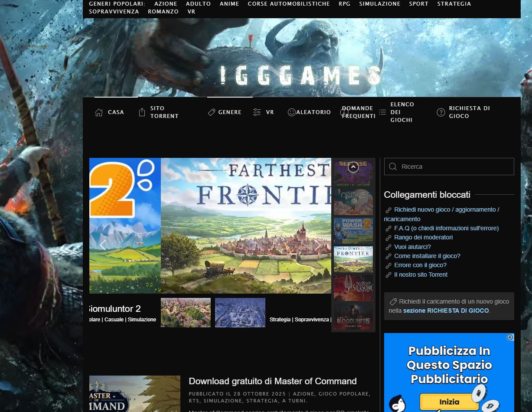Viewport: 532px width, 412px height.
Task: Open "Il nostro sito Torrent" link
Action: click(x=421, y=275)
